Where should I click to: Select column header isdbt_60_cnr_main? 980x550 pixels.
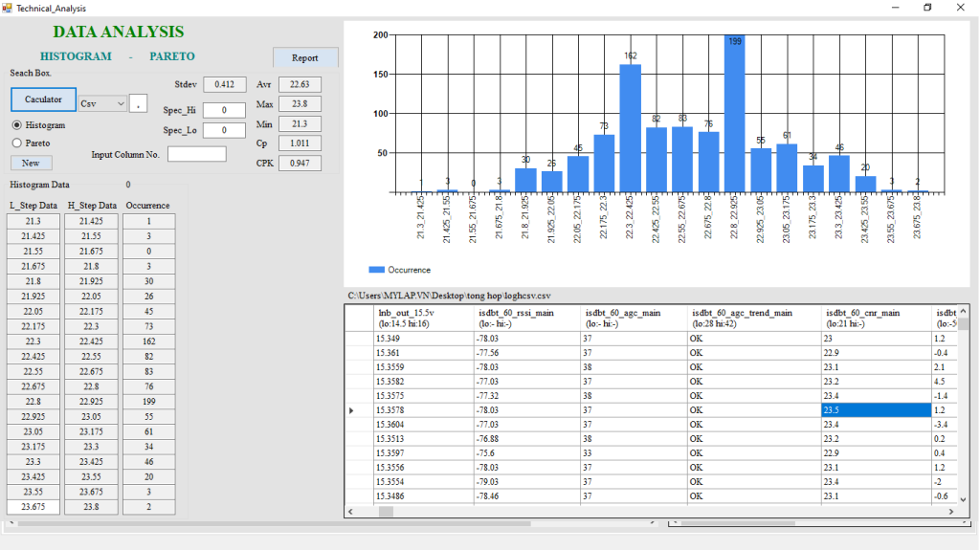(877, 319)
